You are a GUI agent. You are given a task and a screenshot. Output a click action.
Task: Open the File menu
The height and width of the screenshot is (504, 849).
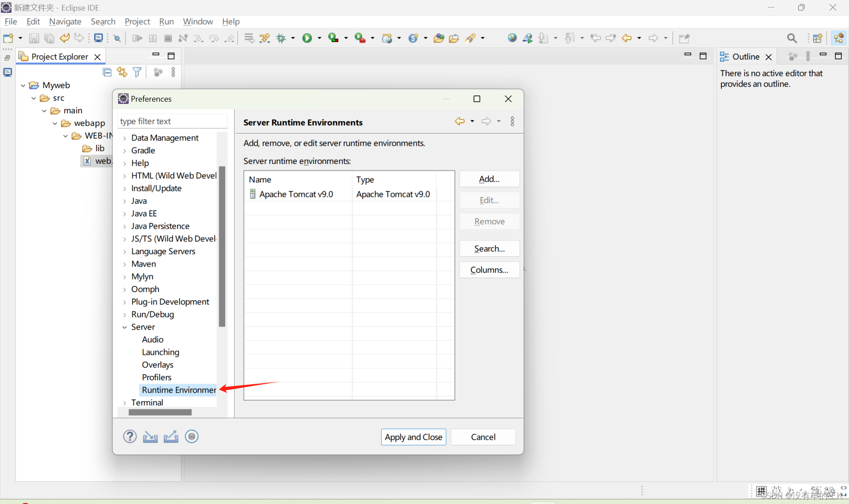[11, 21]
